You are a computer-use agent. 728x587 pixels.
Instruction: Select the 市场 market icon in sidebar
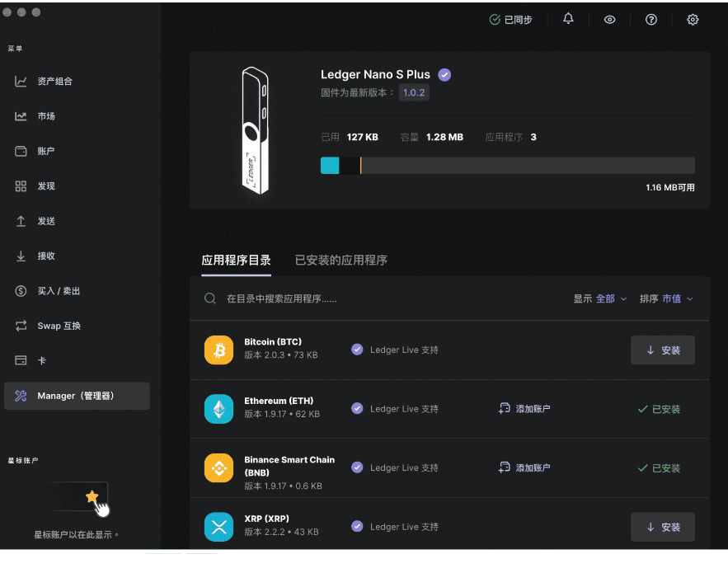[x=21, y=116]
